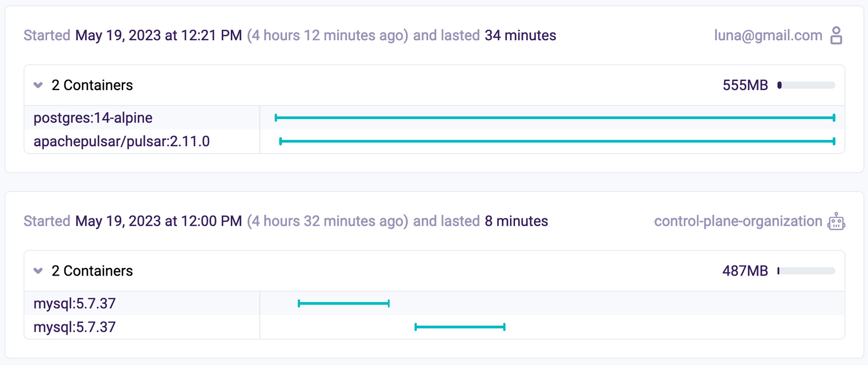The width and height of the screenshot is (868, 365).
Task: Click the robot icon beside control-plane-organization
Action: (836, 221)
